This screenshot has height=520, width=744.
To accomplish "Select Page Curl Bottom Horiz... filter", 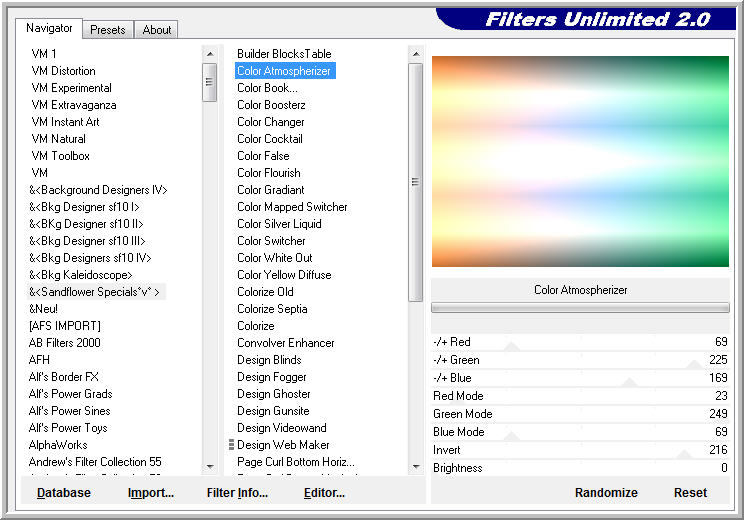I will tap(296, 462).
